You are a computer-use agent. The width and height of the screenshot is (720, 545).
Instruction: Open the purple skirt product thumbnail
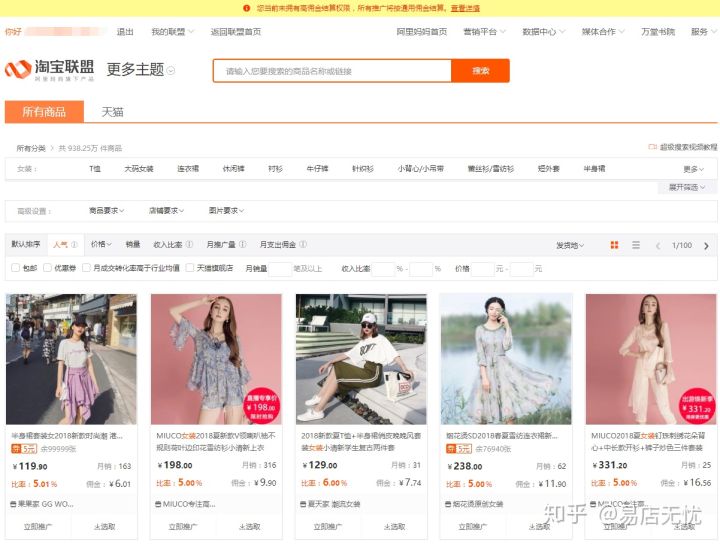coord(71,359)
